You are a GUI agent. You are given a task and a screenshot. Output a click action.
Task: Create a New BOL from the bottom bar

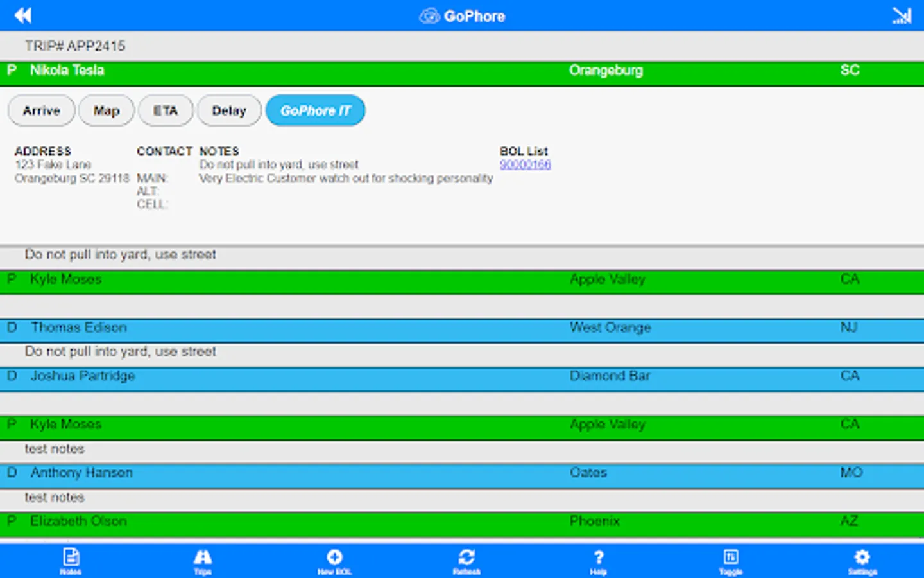click(x=334, y=561)
